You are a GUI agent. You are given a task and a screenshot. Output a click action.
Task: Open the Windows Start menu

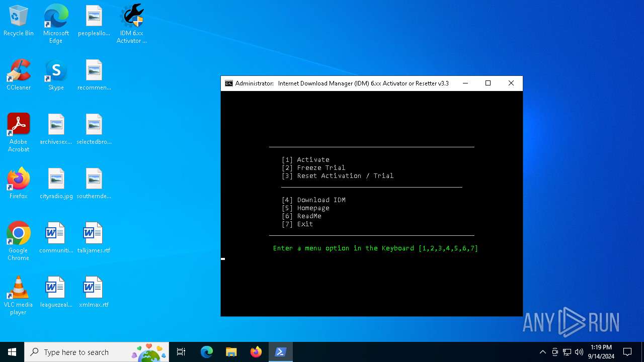tap(12, 352)
